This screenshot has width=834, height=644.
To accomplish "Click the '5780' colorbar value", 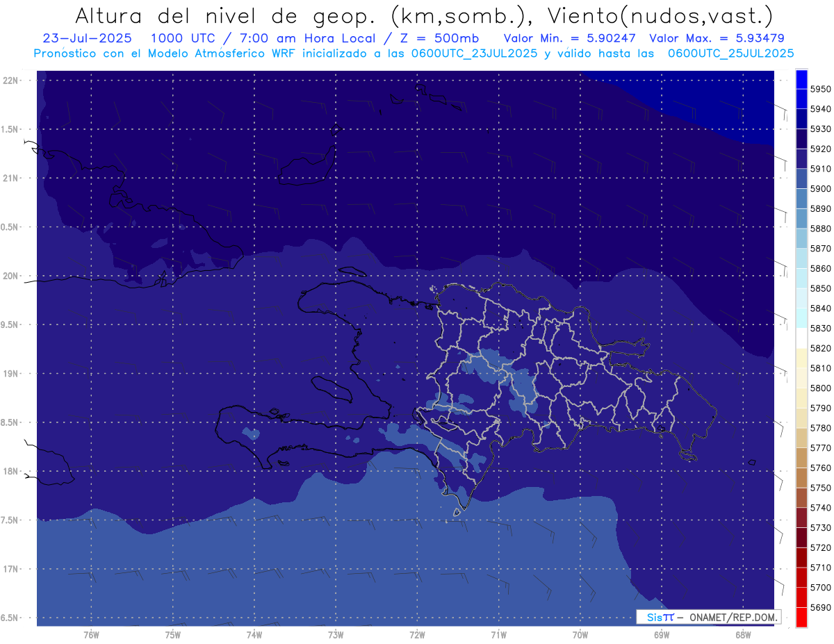I will (x=821, y=428).
